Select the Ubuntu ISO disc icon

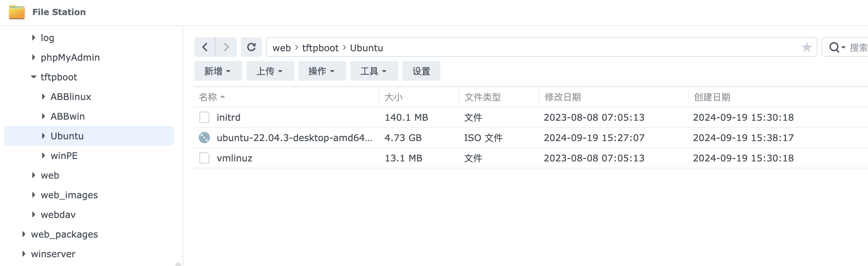tap(204, 138)
